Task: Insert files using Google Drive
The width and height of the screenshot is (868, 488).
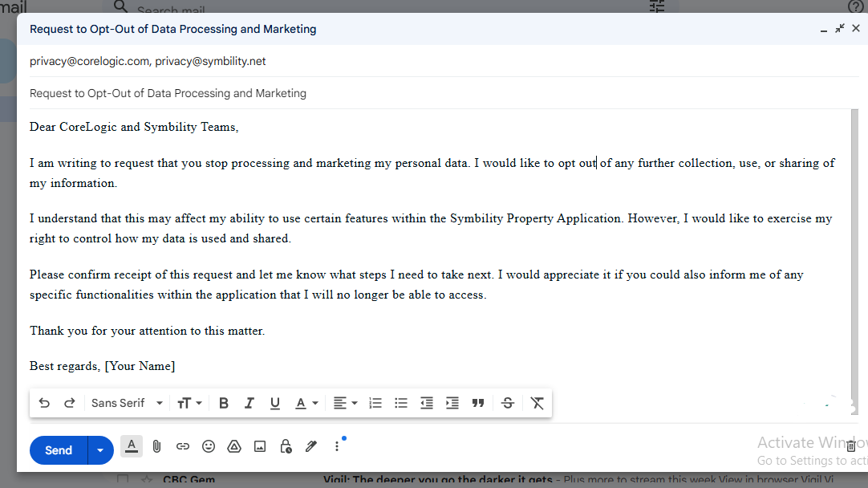Action: click(x=234, y=446)
